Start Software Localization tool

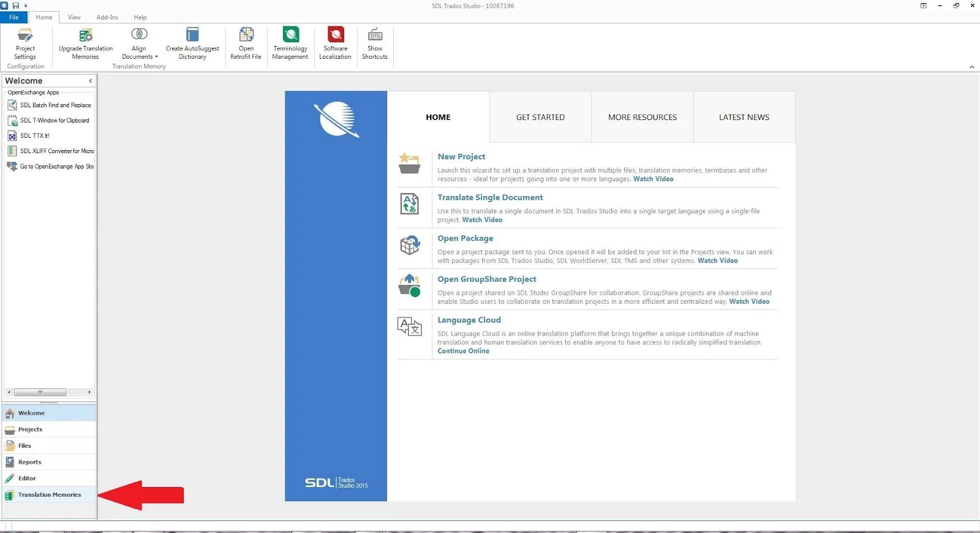(336, 43)
